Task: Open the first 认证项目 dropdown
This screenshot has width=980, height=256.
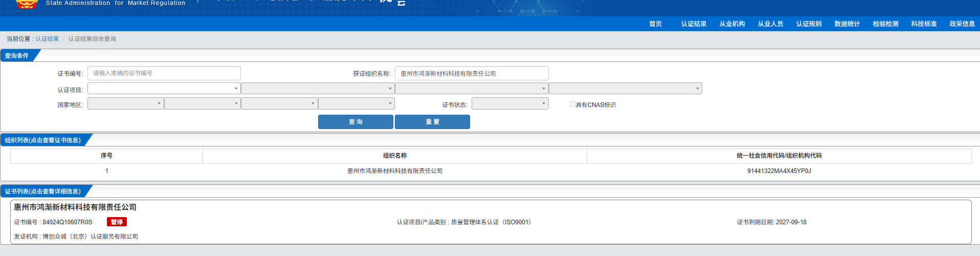Action: coord(164,89)
